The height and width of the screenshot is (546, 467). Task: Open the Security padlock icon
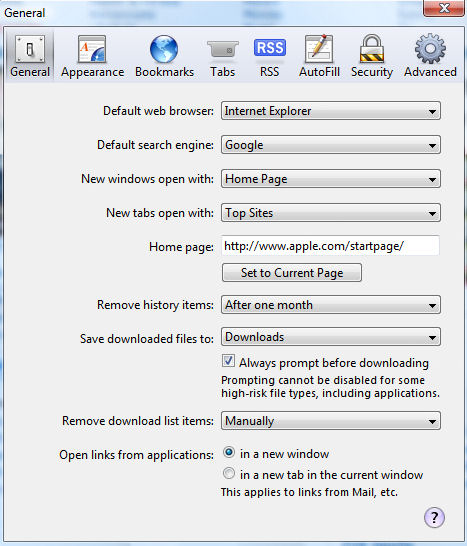(372, 49)
